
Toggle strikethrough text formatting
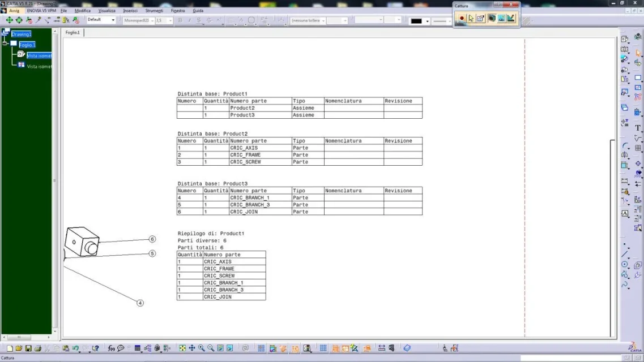click(208, 20)
